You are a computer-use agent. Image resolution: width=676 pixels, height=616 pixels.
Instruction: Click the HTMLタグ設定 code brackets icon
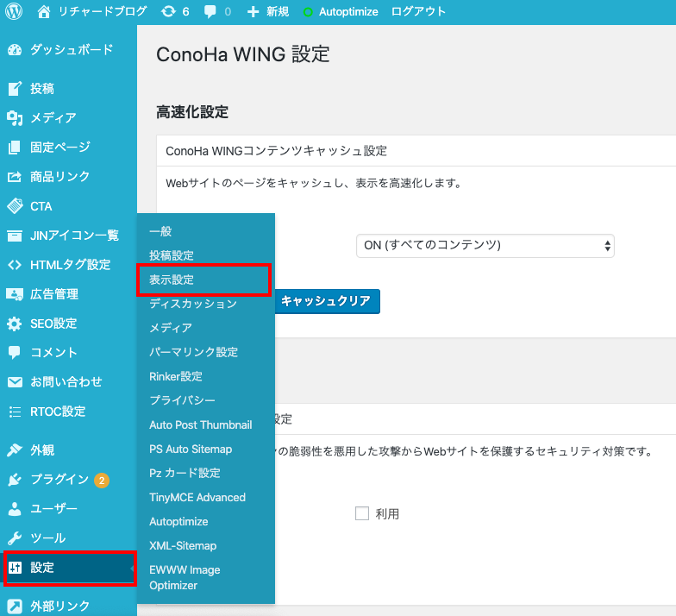click(x=14, y=264)
